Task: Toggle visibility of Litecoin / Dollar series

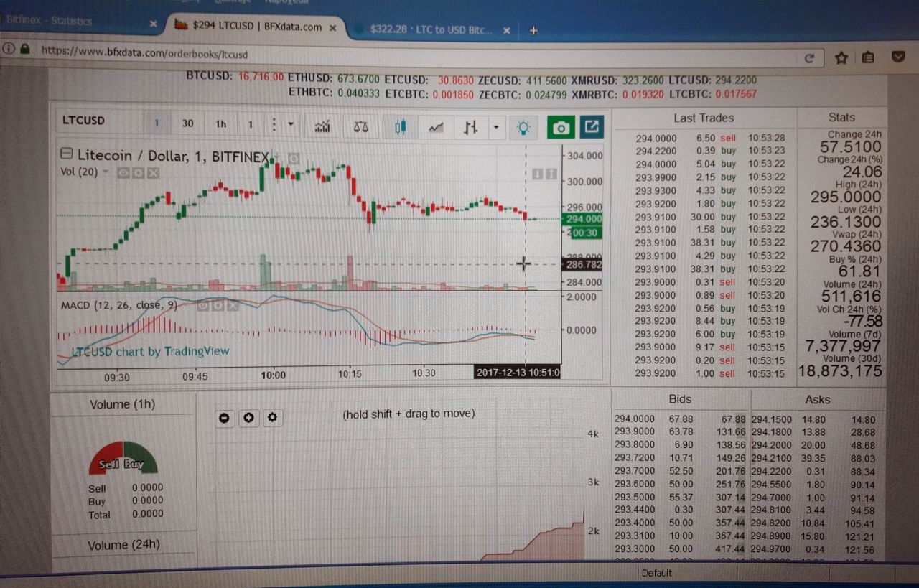Action: [294, 158]
